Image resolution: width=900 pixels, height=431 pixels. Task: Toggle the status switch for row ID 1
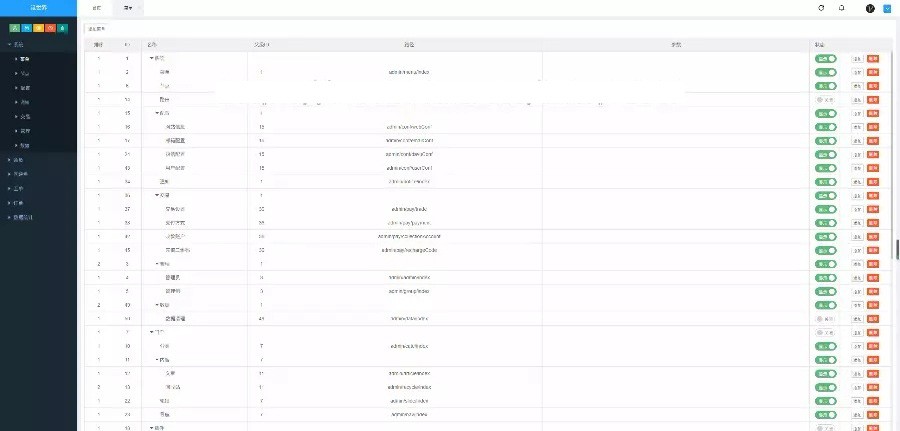tap(825, 59)
